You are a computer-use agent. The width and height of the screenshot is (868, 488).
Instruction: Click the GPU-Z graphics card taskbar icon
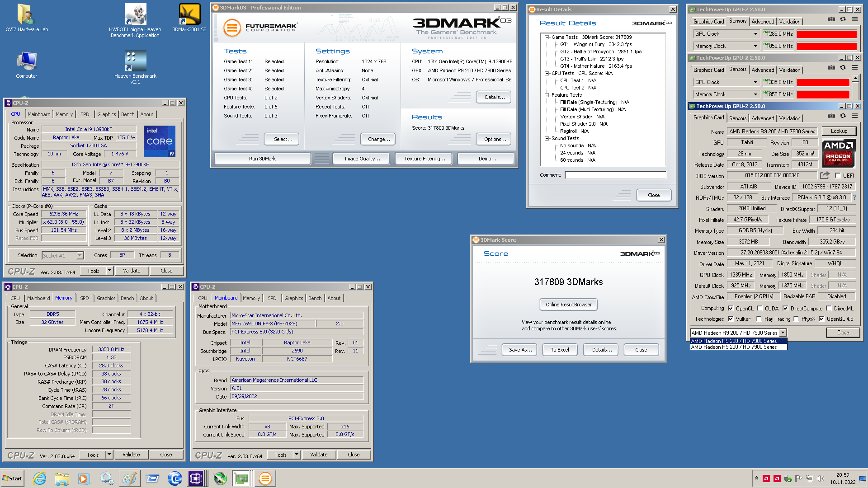(x=241, y=479)
